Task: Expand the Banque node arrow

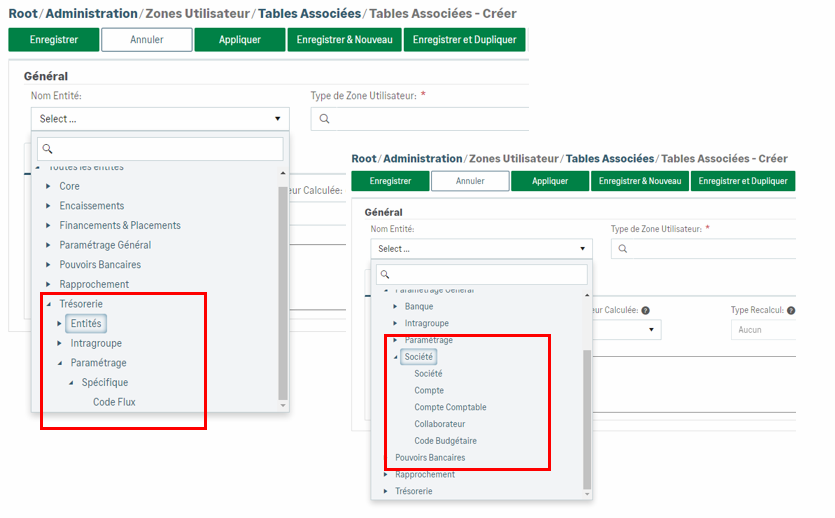Action: tap(395, 306)
